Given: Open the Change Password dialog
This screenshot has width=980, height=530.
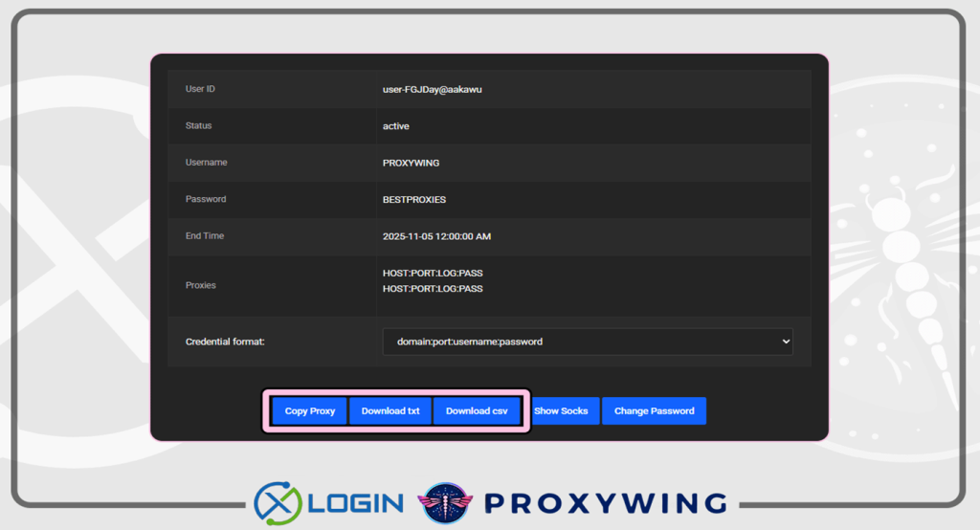Looking at the screenshot, I should click(654, 410).
